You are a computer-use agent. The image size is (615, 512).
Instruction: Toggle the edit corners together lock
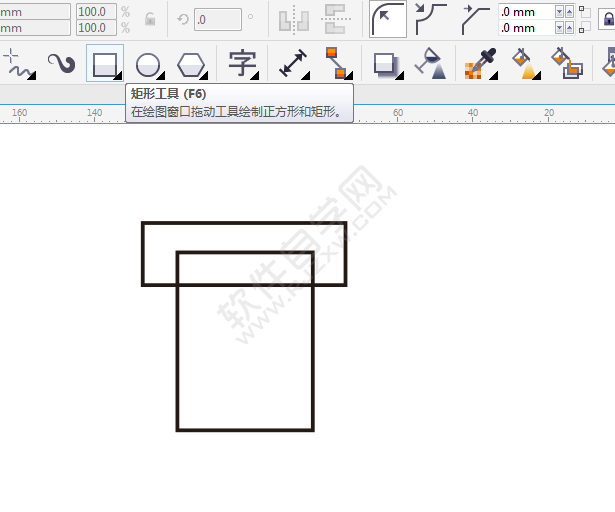pyautogui.click(x=608, y=19)
